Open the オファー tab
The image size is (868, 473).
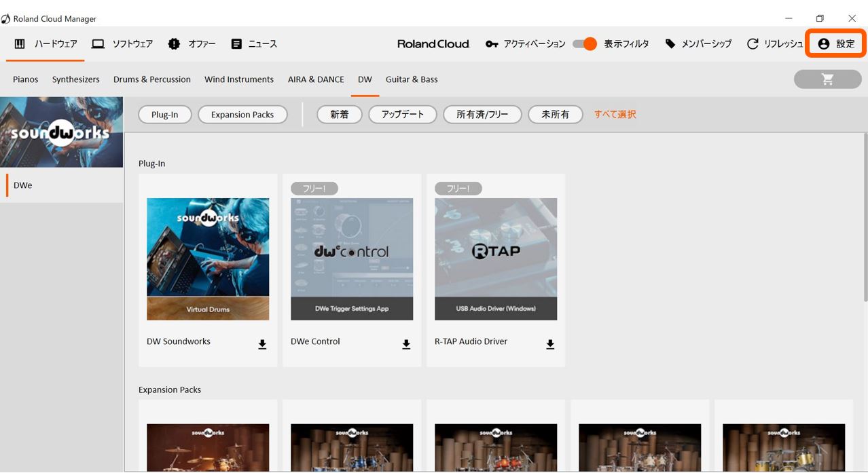click(x=192, y=44)
